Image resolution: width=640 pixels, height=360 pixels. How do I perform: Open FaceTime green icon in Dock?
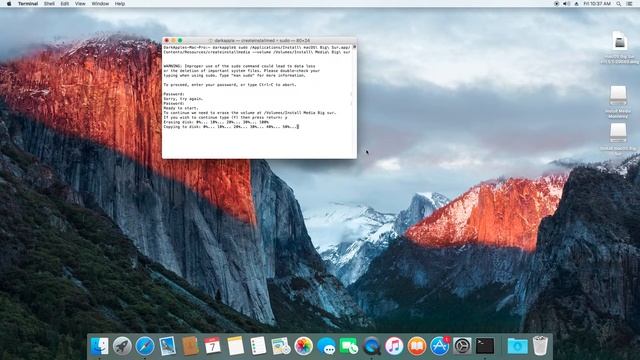coord(349,346)
